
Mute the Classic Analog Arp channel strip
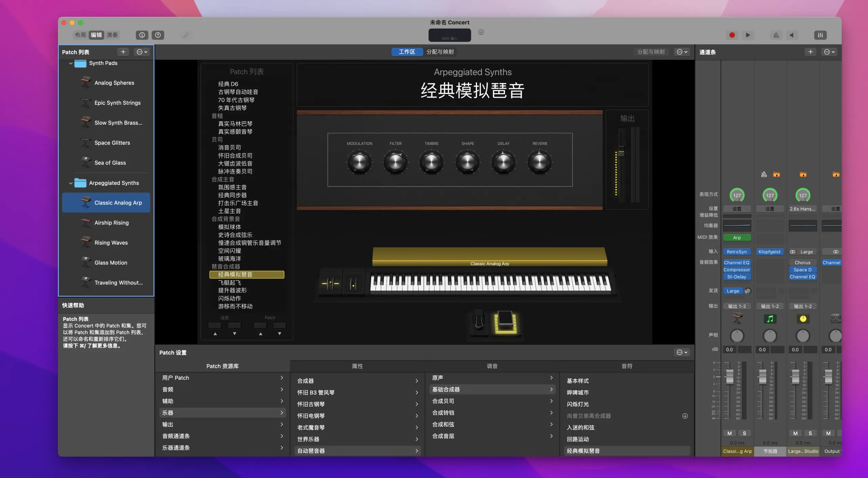(729, 433)
